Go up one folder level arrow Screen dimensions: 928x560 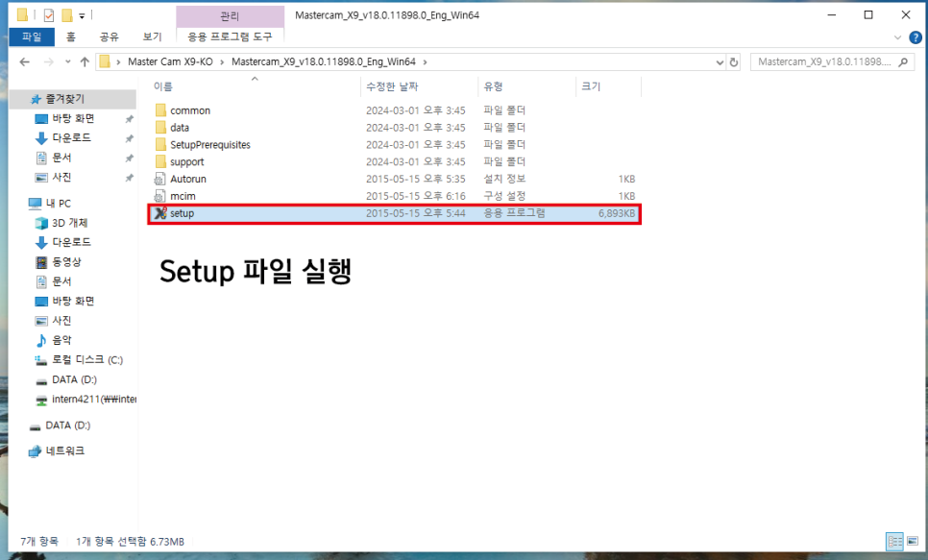(x=84, y=61)
